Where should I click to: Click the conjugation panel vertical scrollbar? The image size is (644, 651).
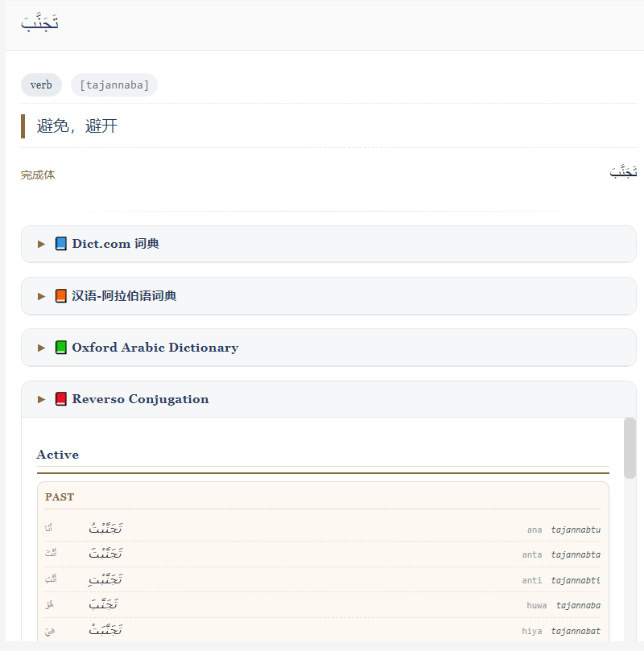(630, 448)
